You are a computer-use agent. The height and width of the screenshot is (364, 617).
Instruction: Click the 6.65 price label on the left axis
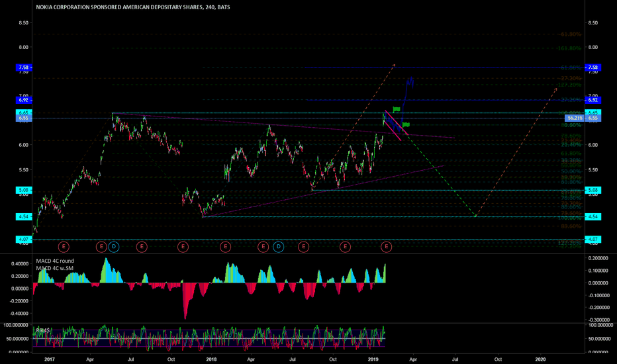[24, 113]
